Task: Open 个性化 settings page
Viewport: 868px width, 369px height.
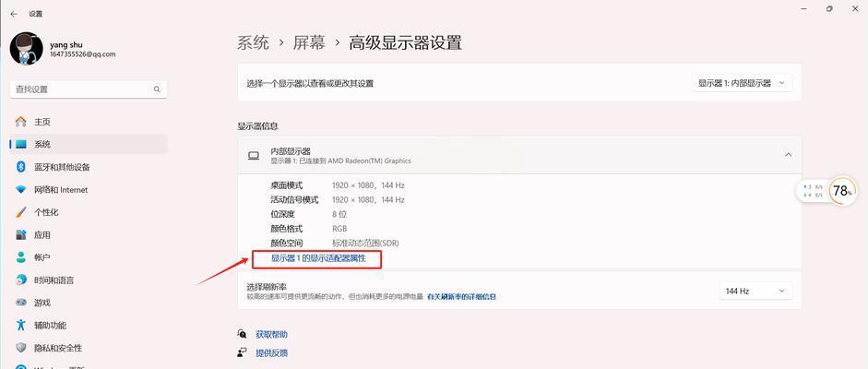Action: coord(89,212)
